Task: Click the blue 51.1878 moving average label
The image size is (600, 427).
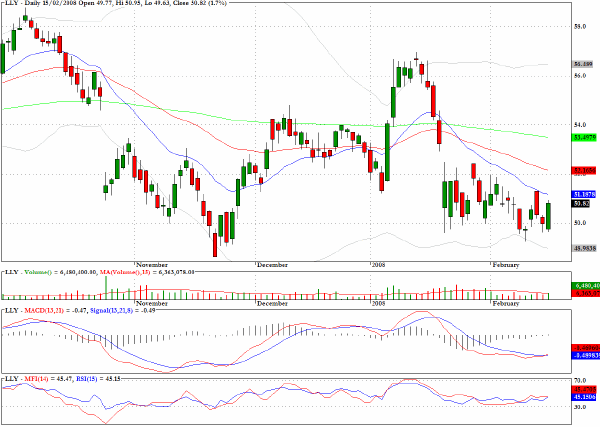Action: pyautogui.click(x=584, y=194)
